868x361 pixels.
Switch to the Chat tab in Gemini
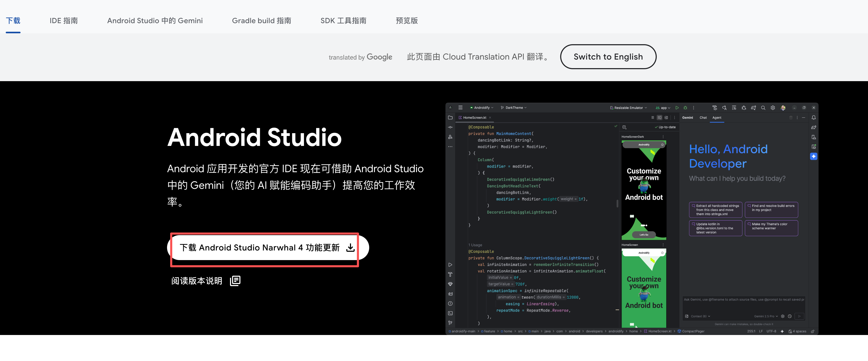pyautogui.click(x=703, y=118)
